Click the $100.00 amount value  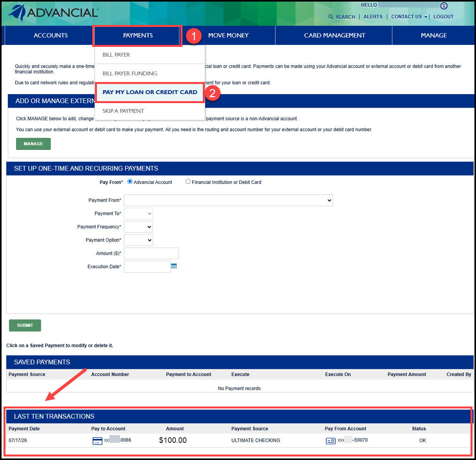(x=173, y=440)
